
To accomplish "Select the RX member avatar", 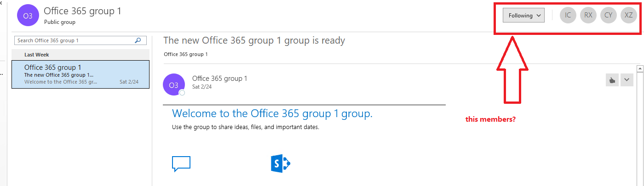I will (588, 15).
